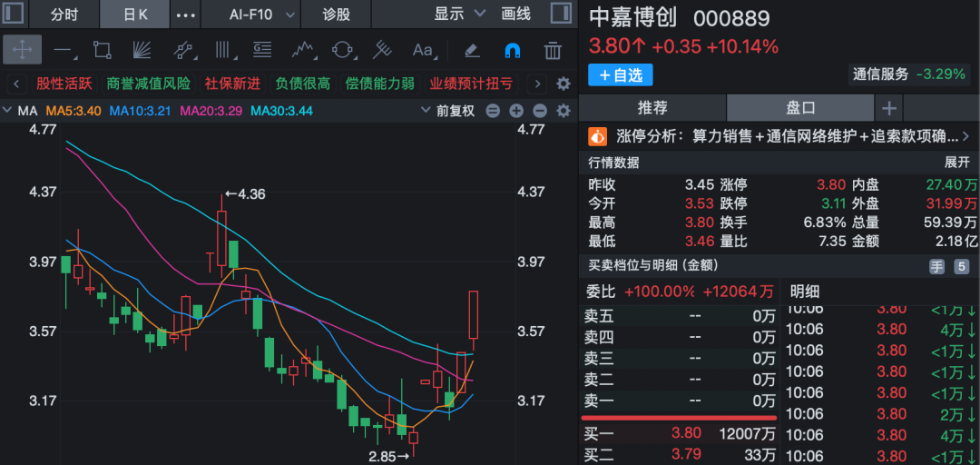Open the more periods ellipsis menu

click(186, 15)
